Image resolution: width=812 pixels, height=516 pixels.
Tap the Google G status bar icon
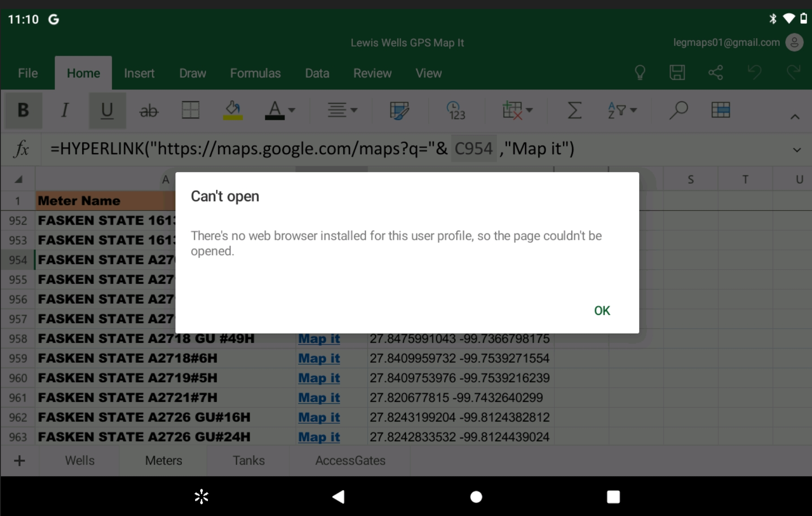54,19
